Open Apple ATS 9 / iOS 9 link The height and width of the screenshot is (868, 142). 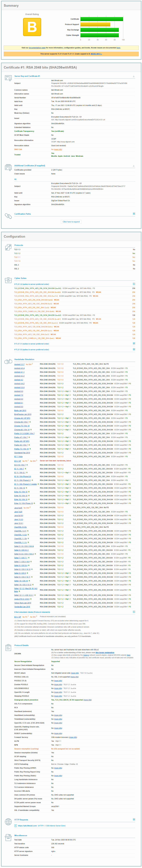22,599
